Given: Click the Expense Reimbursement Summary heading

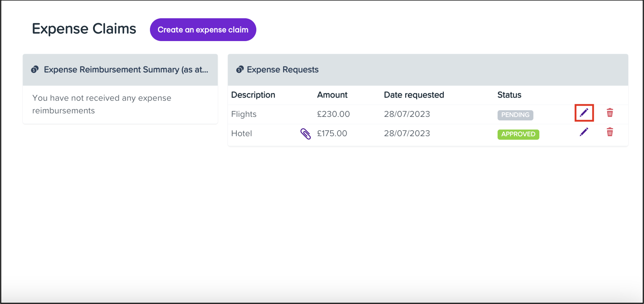Looking at the screenshot, I should 126,70.
